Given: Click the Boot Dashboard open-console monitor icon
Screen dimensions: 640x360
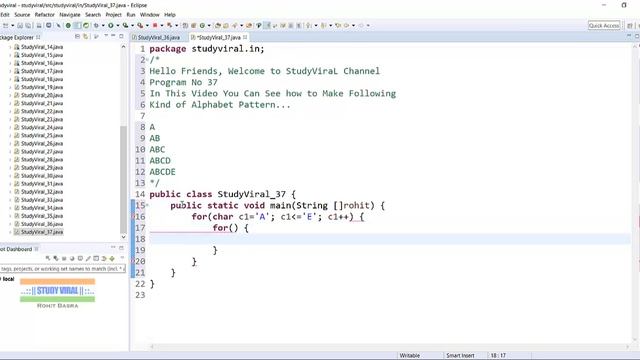Looking at the screenshot, I should coord(80,258).
